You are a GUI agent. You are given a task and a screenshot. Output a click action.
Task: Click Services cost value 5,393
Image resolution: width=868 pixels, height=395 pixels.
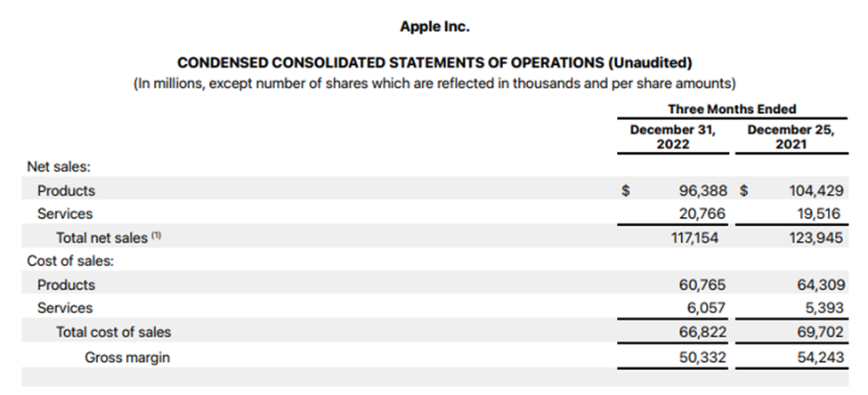[x=824, y=308]
